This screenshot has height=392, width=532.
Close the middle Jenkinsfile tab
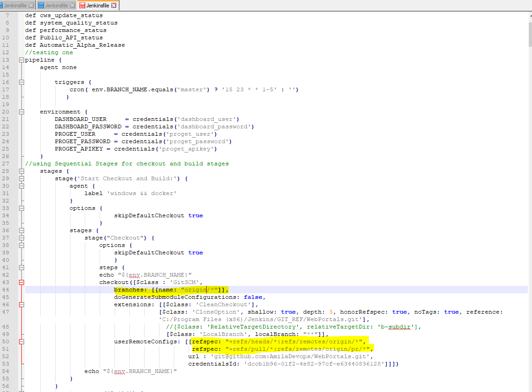[x=73, y=6]
